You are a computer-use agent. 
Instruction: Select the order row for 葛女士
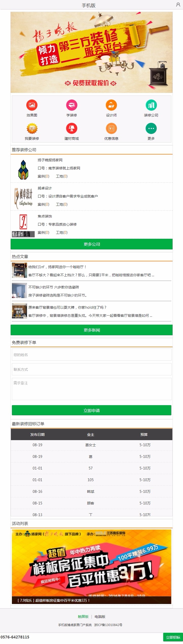pyautogui.click(x=92, y=445)
